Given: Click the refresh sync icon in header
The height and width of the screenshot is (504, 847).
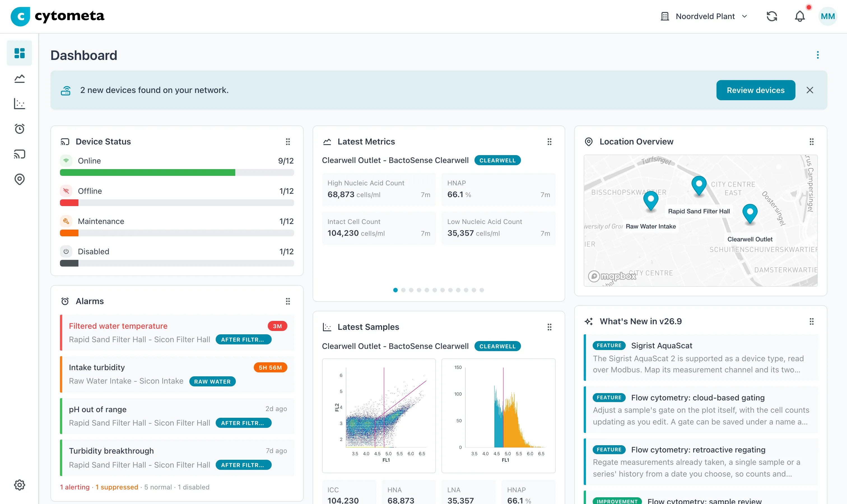Looking at the screenshot, I should pyautogui.click(x=772, y=16).
